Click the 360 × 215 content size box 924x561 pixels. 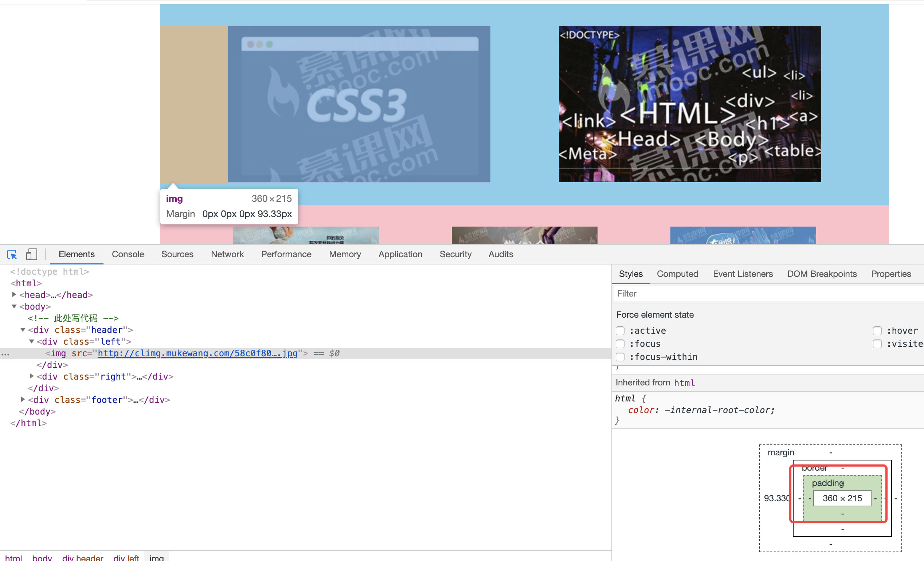842,498
